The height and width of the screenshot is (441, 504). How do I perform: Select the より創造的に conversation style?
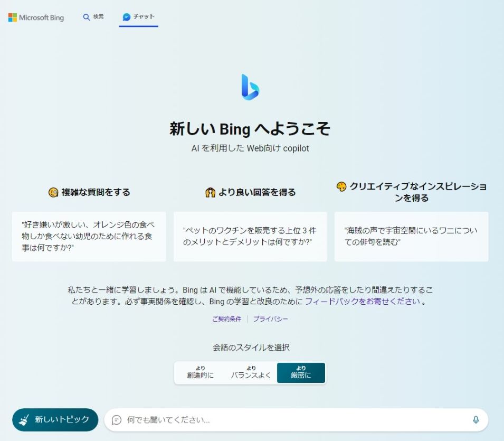coord(200,373)
